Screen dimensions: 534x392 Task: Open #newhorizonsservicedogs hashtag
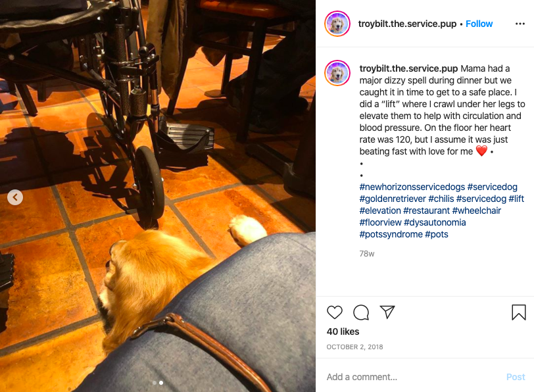tap(412, 187)
